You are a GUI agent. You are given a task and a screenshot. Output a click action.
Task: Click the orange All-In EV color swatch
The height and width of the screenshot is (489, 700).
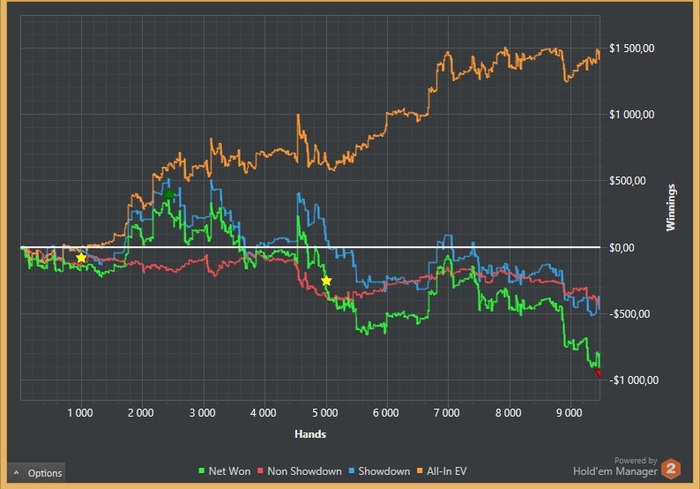click(x=419, y=471)
